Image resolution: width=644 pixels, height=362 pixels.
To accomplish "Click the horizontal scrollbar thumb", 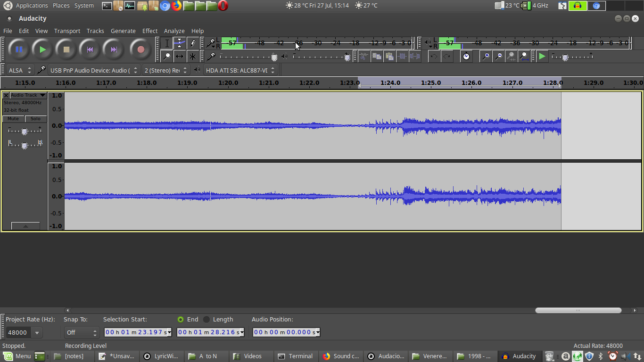I will (578, 310).
